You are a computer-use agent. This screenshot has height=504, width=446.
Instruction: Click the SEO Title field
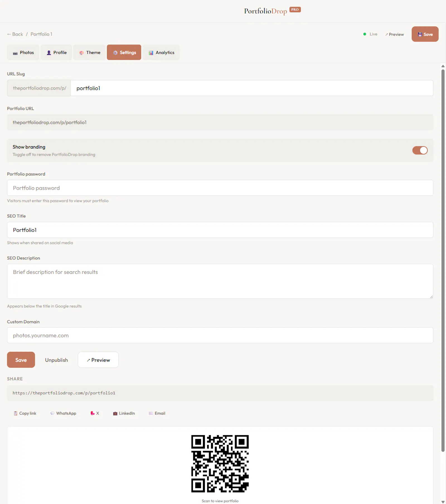[220, 230]
